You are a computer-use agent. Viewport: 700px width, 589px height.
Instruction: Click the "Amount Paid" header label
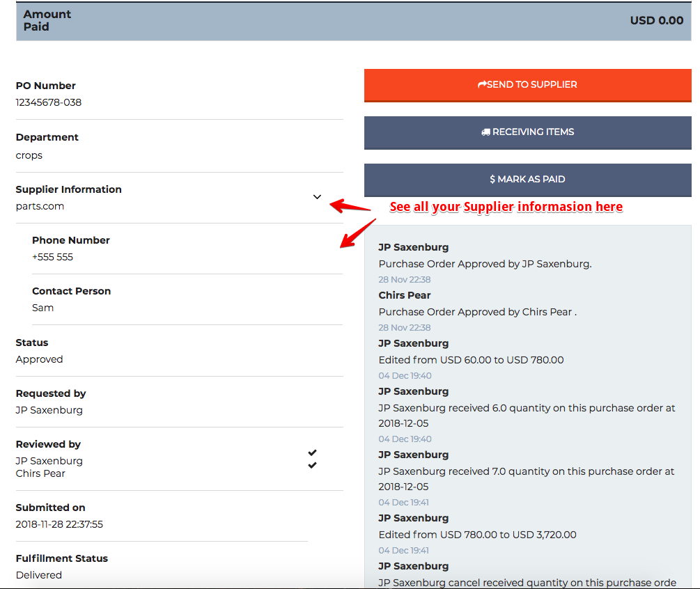tap(47, 20)
